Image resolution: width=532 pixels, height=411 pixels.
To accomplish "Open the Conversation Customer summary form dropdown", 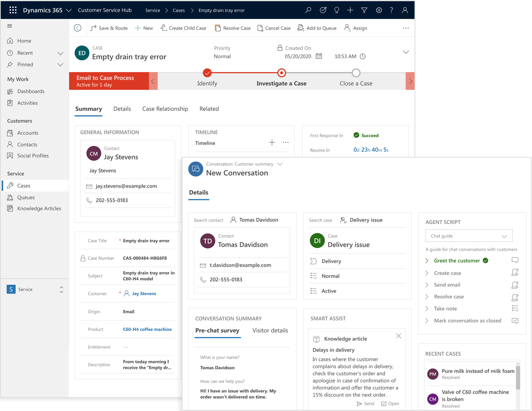I will click(x=280, y=164).
